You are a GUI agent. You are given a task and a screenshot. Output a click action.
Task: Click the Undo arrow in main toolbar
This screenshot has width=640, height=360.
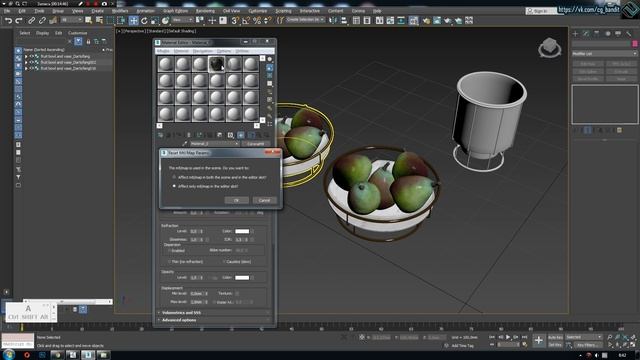8,20
